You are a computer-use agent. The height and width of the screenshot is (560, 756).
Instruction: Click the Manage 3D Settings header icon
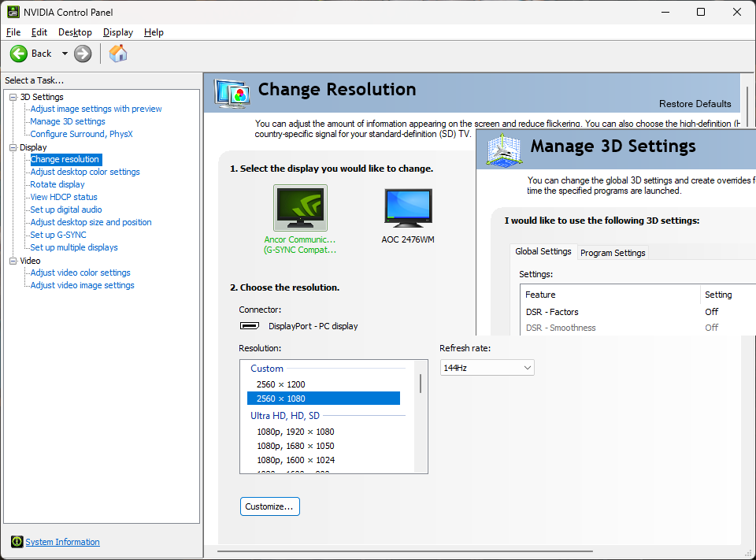504,150
